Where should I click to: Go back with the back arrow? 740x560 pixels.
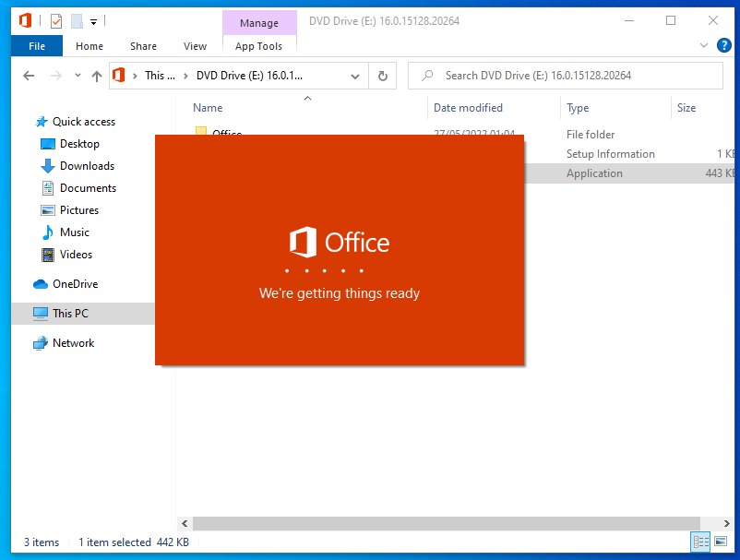click(29, 76)
